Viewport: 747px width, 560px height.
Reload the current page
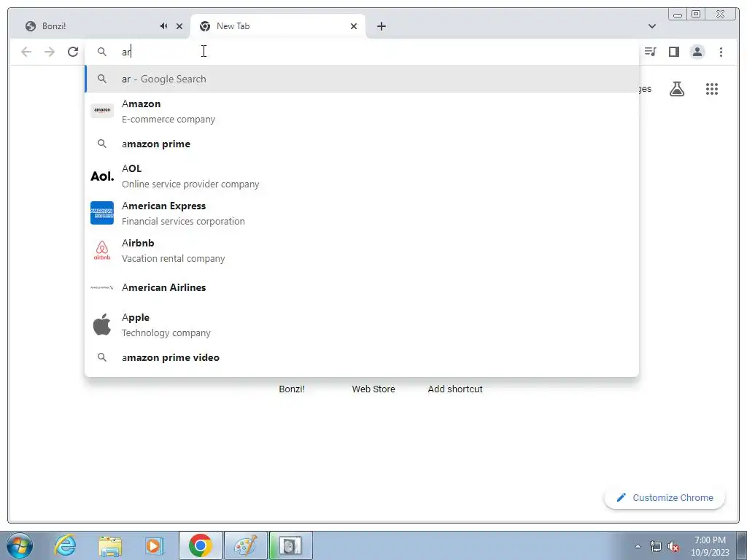tap(73, 52)
